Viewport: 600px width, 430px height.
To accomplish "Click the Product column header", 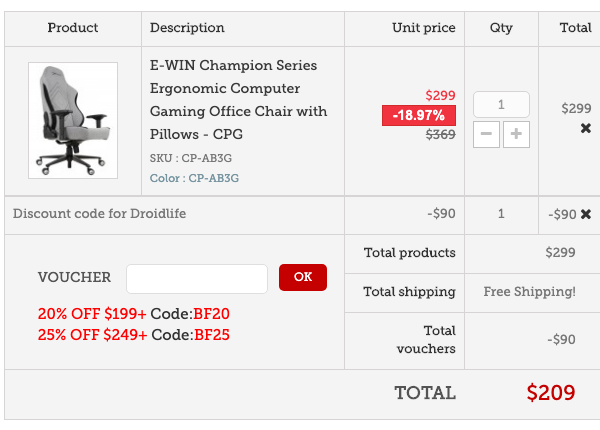I will (73, 28).
